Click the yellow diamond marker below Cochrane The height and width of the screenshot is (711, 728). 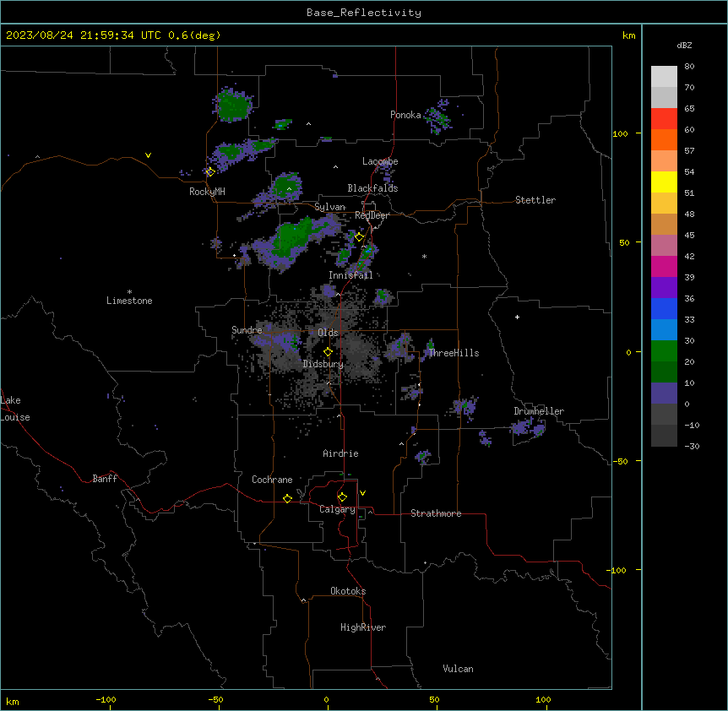pos(287,498)
